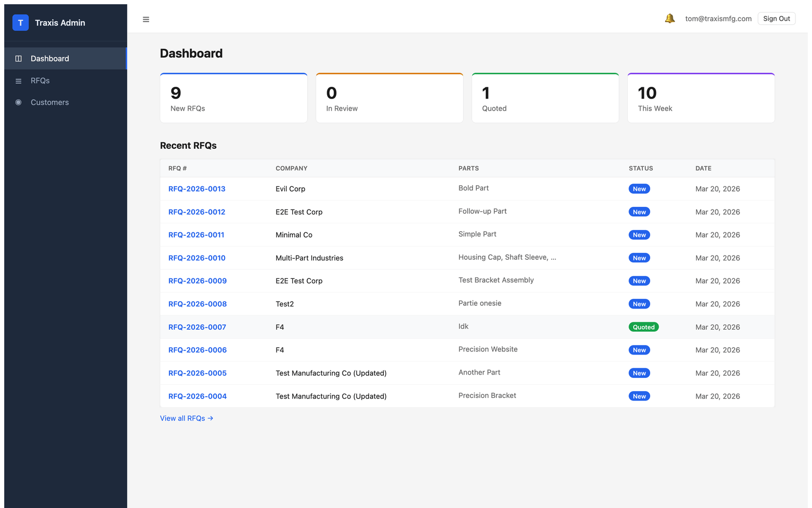The width and height of the screenshot is (812, 508).
Task: Click Minimal Co company cell
Action: coord(294,235)
